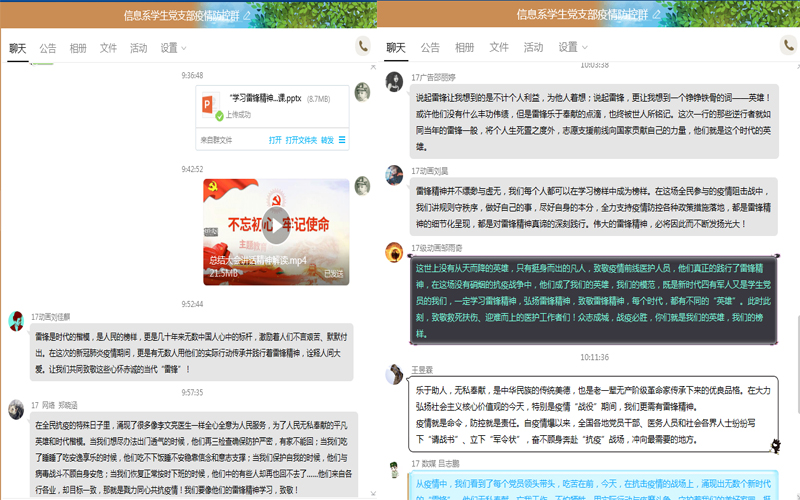This screenshot has height=500, width=800.
Task: Click the pptx file name 学习雷锋精神...课.pptx
Action: (265, 98)
